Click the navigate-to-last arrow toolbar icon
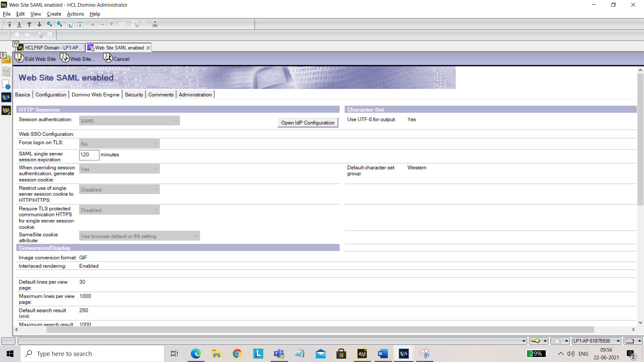Screen dimensions: 644x362 [x=19, y=24]
